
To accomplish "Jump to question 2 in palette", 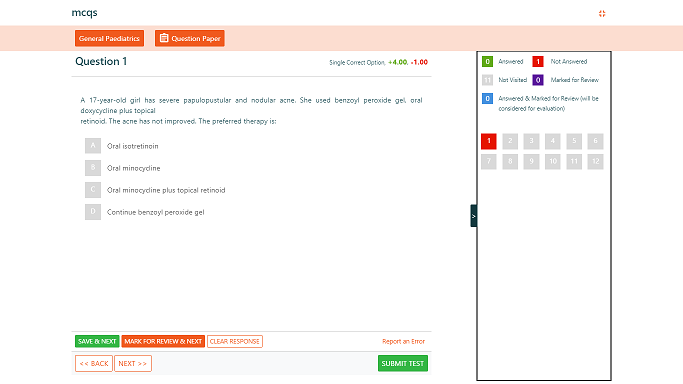I will (510, 141).
